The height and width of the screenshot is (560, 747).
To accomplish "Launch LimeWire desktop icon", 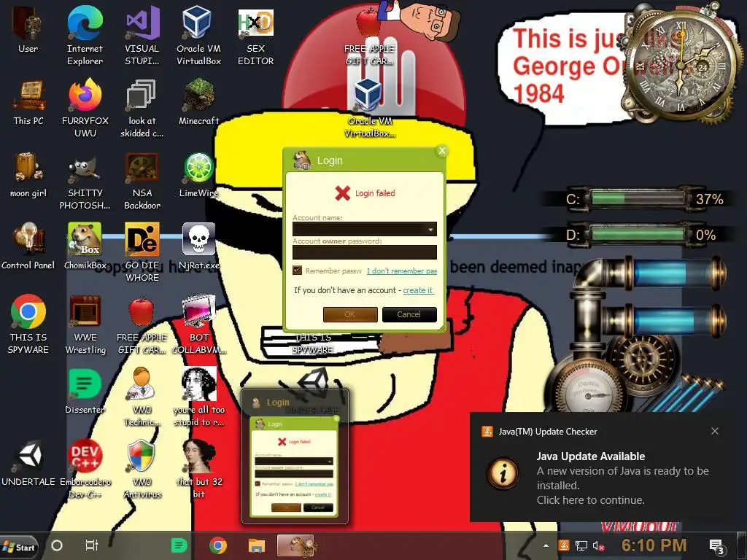I will pos(198,175).
